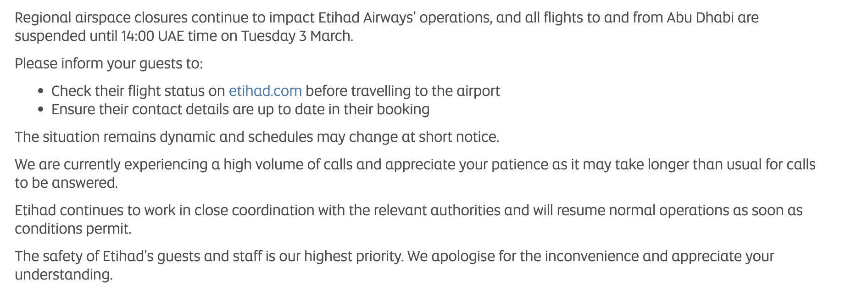Screen dimensions: 868x291
Task: Click the 'Tuesday 3 March' date text
Action: [x=296, y=36]
